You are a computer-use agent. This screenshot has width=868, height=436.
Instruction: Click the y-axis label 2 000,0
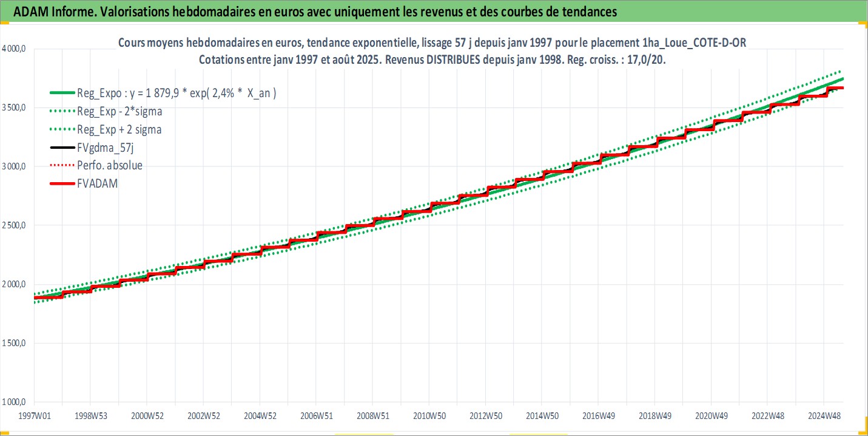tap(15, 284)
